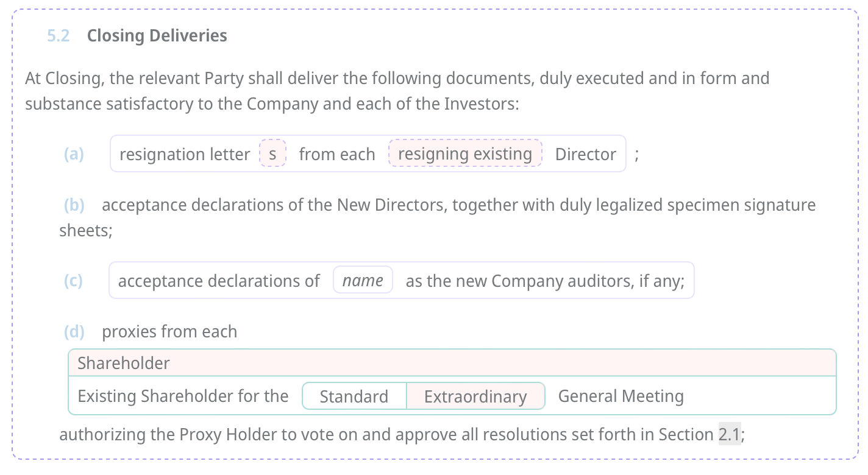
Task: Click the "resignation letter" text
Action: tap(184, 155)
